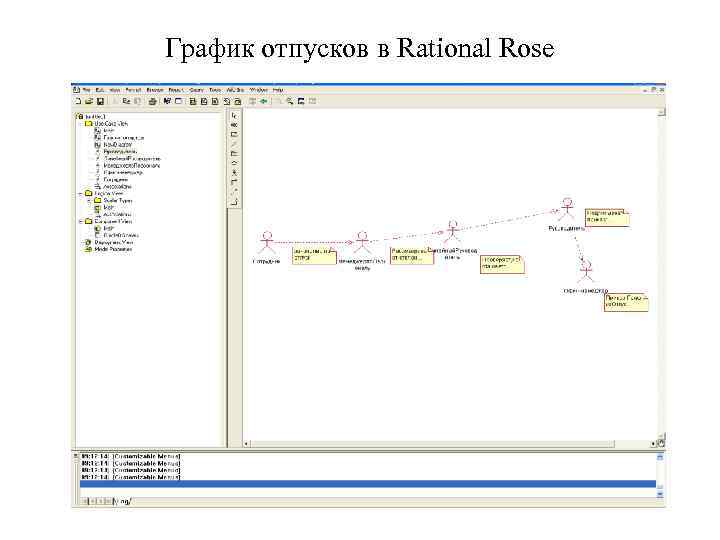Click the diagram vertical scrollbar up arrow

tap(662, 112)
